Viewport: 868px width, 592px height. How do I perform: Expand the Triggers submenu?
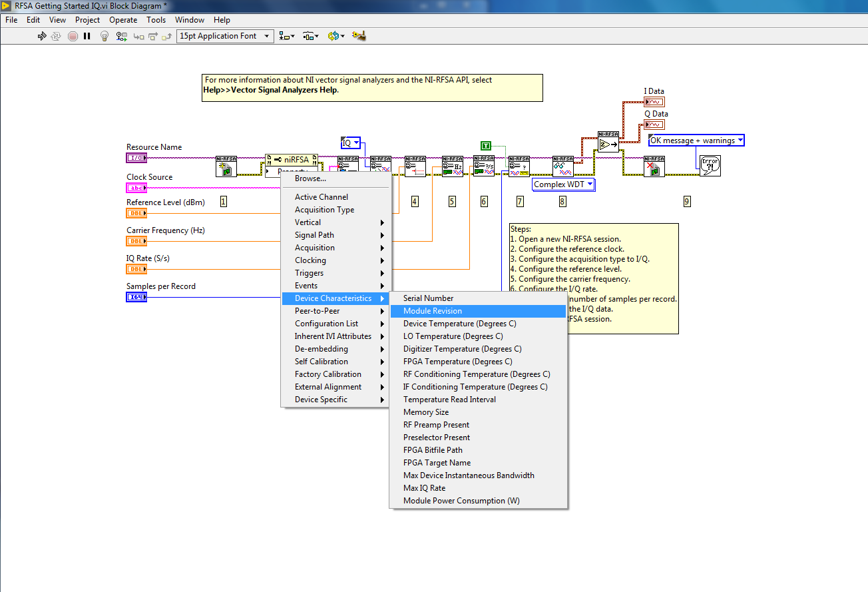tap(335, 273)
